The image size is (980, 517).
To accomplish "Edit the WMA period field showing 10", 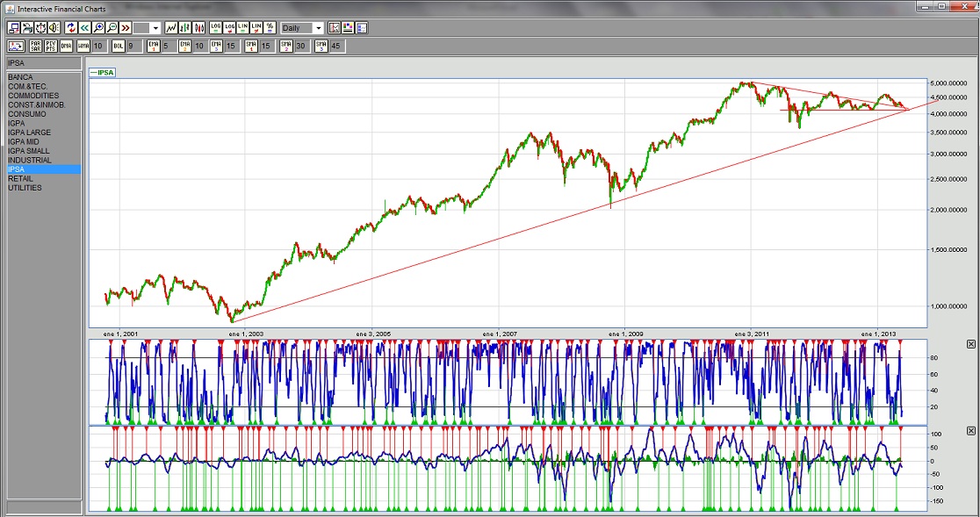I will (x=99, y=47).
